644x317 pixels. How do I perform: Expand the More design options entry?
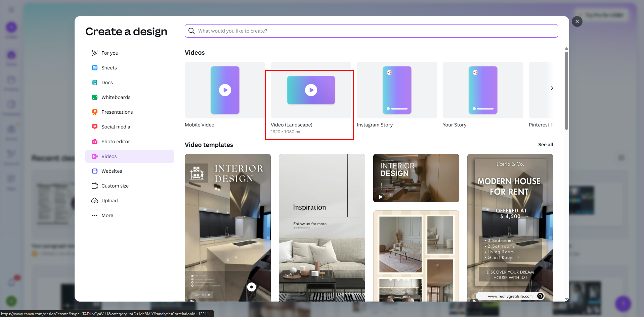click(x=107, y=215)
